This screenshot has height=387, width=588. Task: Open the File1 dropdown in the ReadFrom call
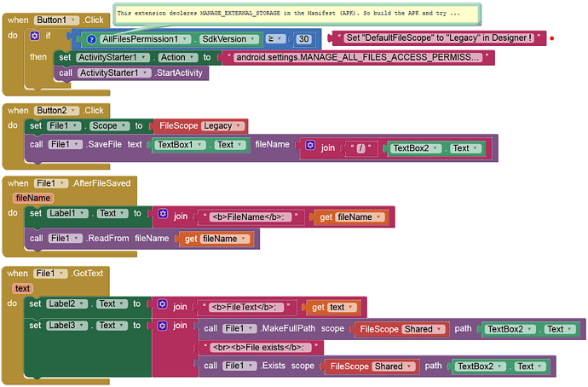coord(66,238)
